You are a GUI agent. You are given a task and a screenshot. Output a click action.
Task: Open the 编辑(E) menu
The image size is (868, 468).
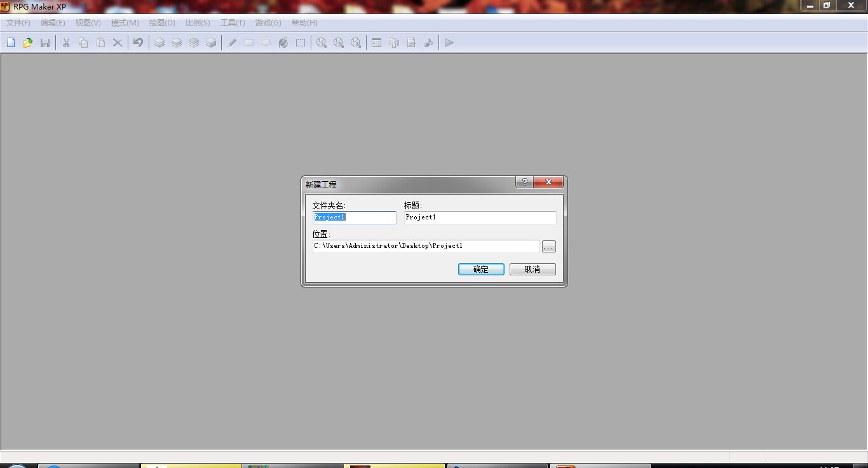coord(53,23)
